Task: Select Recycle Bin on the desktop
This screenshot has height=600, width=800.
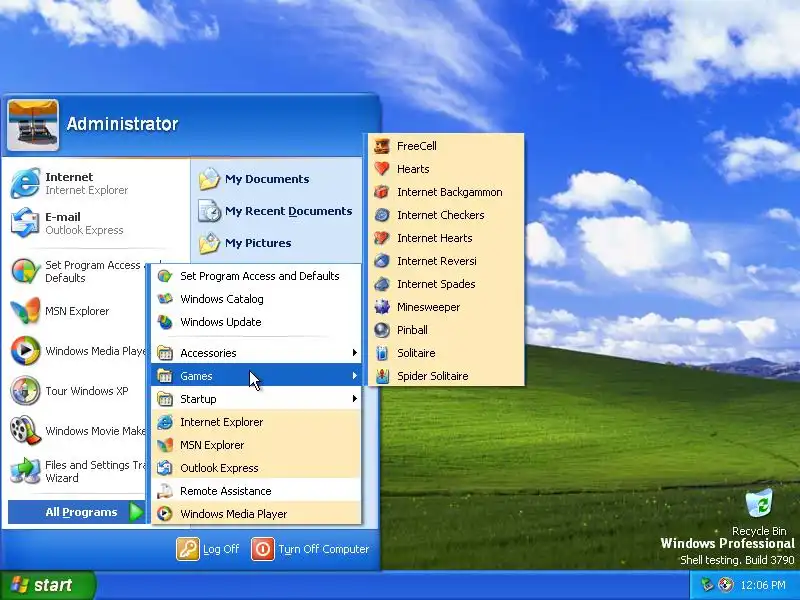Action: (759, 512)
